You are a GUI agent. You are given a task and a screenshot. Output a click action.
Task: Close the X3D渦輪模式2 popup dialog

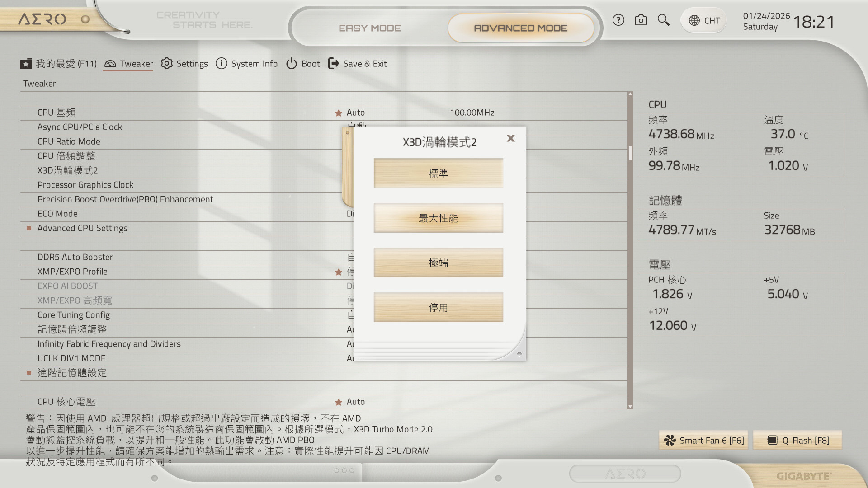click(x=511, y=138)
